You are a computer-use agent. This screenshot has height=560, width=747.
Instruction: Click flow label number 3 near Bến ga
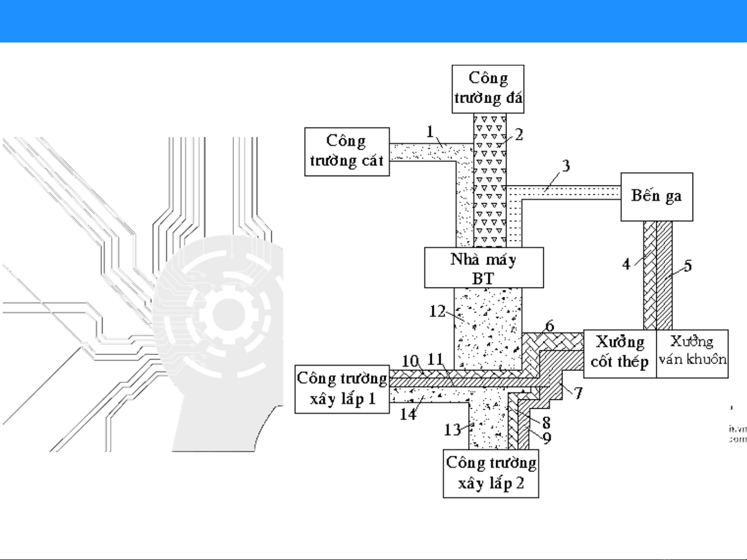566,166
